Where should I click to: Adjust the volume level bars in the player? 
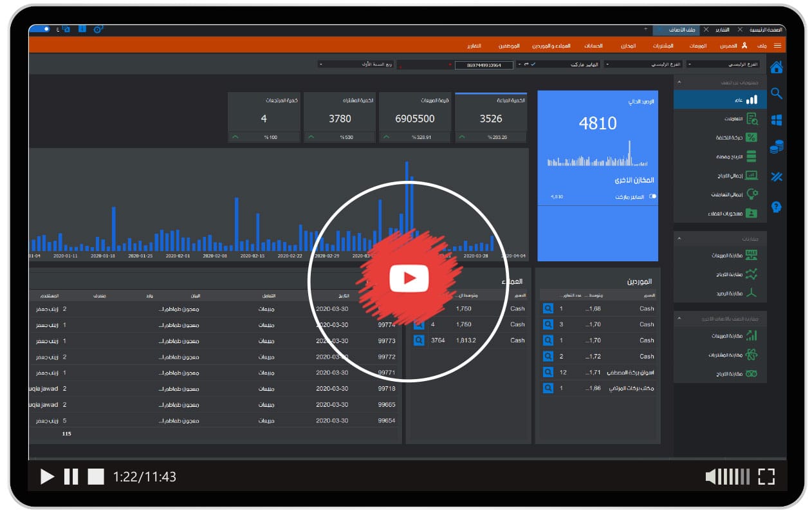pyautogui.click(x=734, y=477)
